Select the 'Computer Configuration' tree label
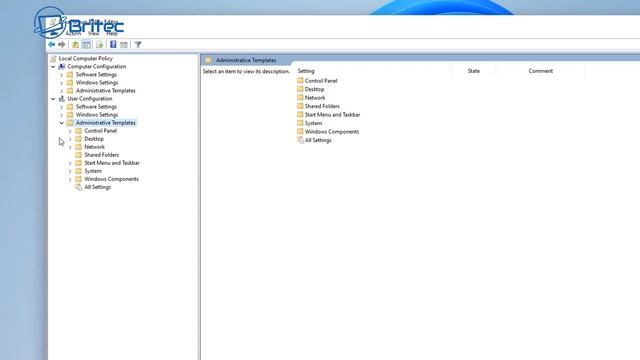Viewport: 640px width, 360px height. [97, 67]
